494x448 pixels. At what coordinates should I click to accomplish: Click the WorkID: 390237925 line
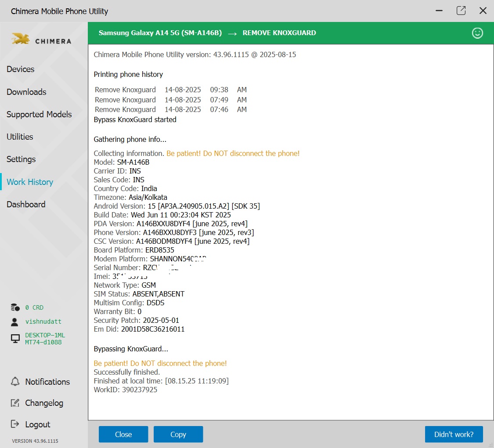pos(126,390)
